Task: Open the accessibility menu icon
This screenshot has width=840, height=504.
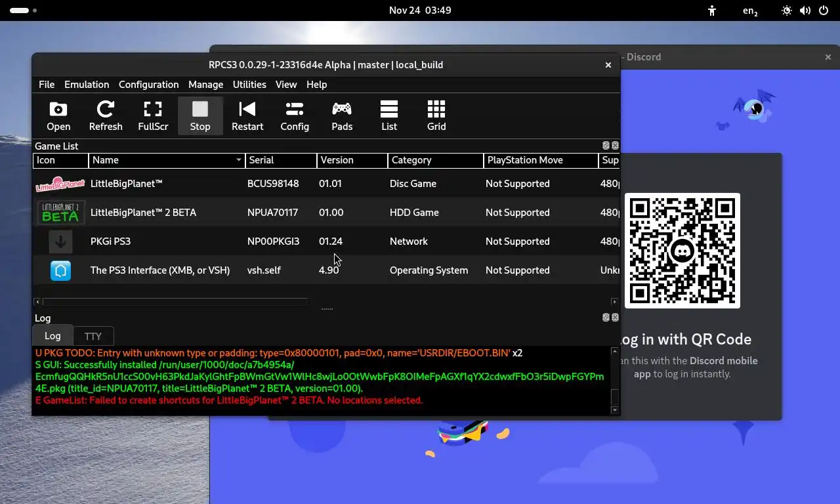Action: pyautogui.click(x=712, y=10)
